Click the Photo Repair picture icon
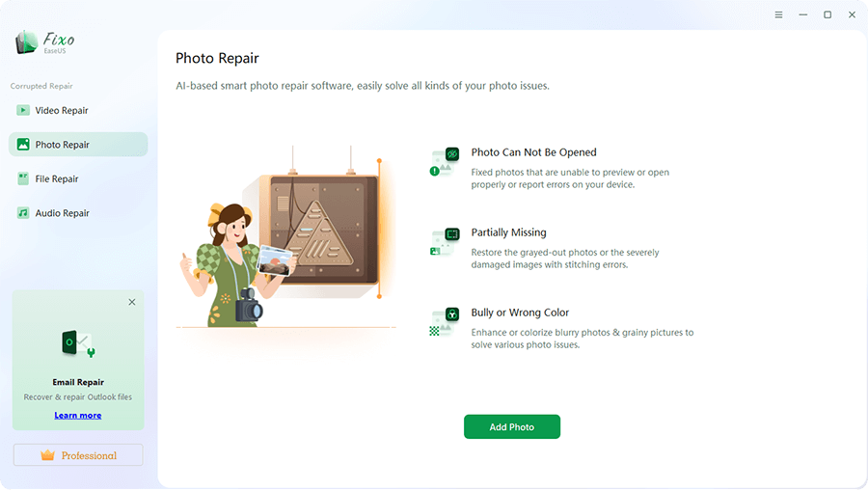868x490 pixels. (23, 145)
